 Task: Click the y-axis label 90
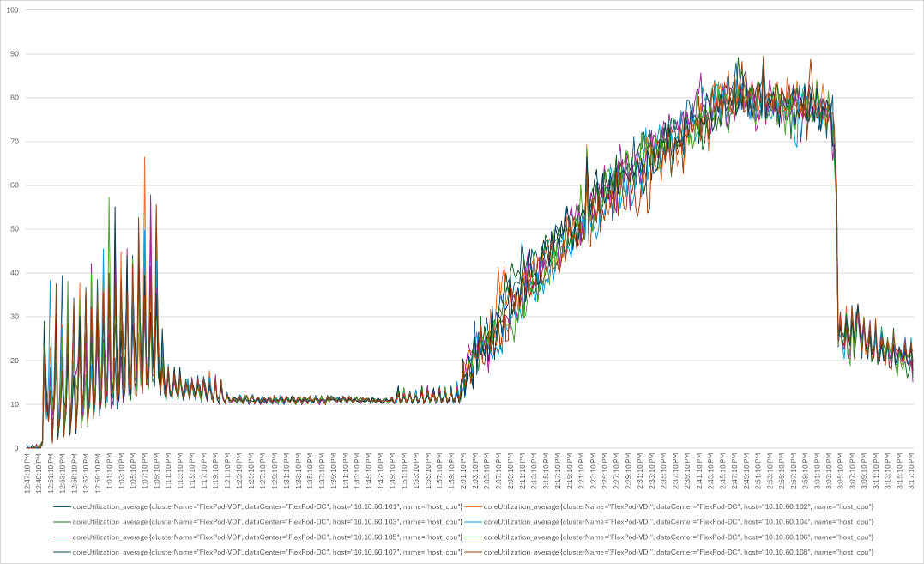[x=14, y=53]
